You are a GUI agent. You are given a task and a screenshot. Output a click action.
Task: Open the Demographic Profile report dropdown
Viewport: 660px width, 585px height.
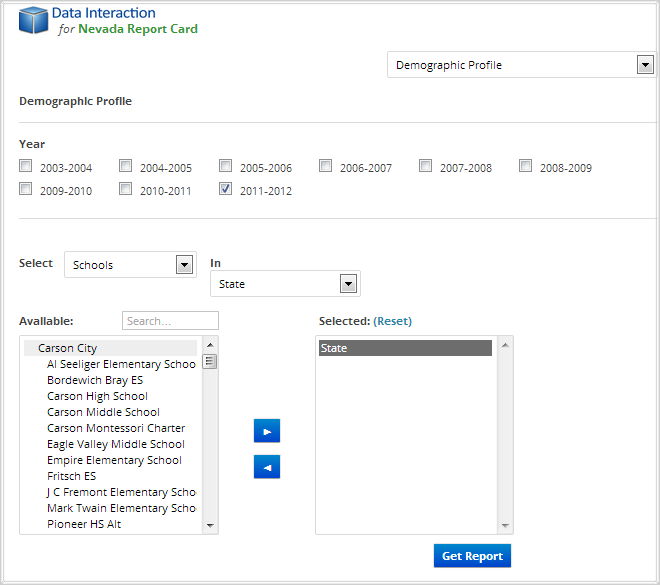522,65
